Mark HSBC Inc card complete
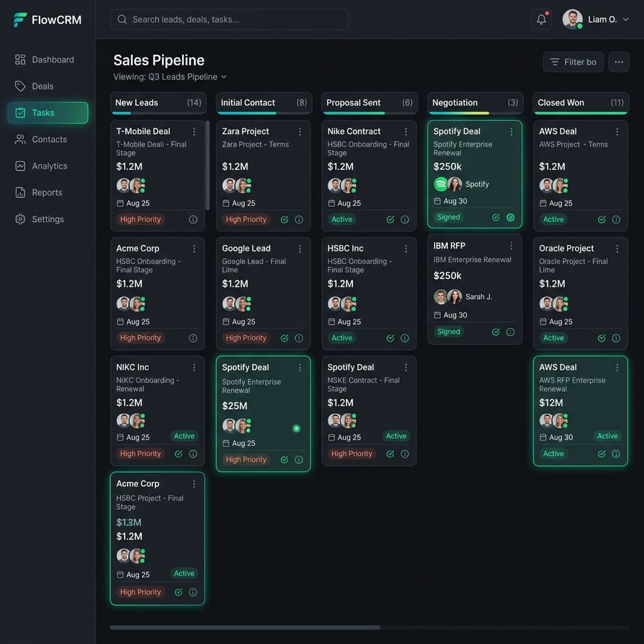This screenshot has height=644, width=644. tap(390, 338)
